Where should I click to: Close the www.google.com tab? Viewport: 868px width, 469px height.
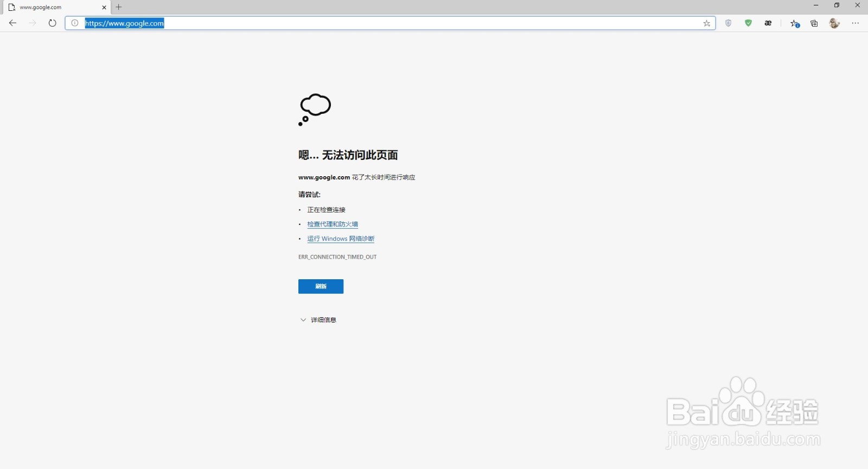(x=104, y=8)
